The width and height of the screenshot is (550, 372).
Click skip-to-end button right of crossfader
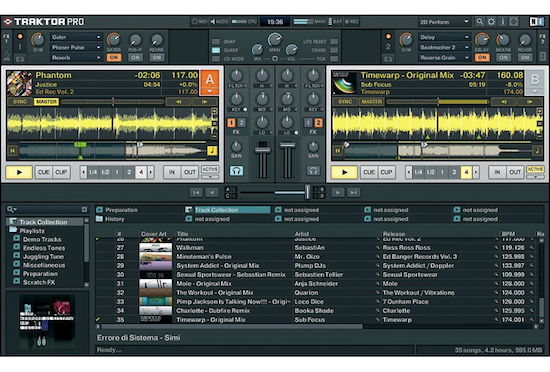point(353,192)
